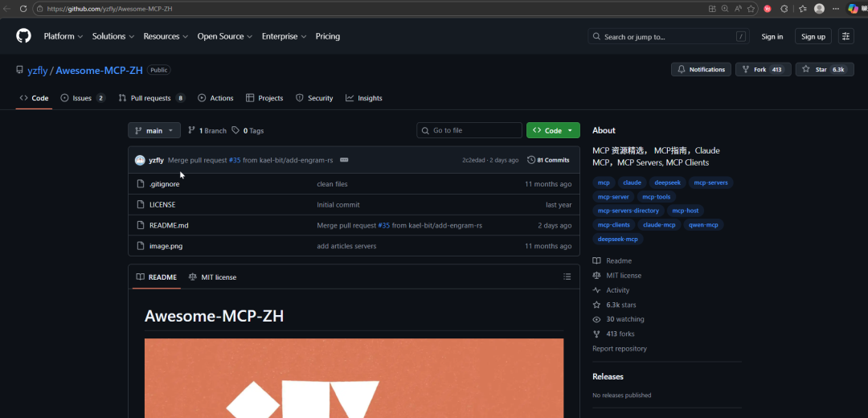Open the 1 Branch link
The height and width of the screenshot is (418, 868).
207,131
